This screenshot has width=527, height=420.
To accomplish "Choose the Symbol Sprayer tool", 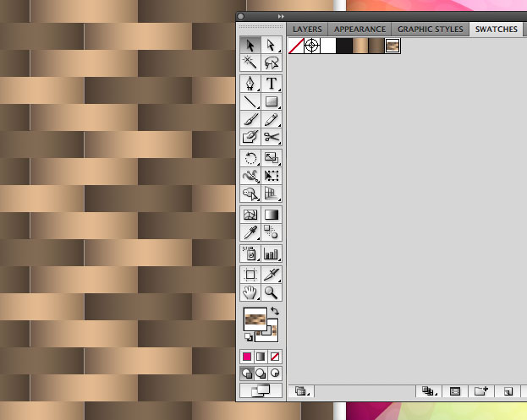I will tap(250, 254).
